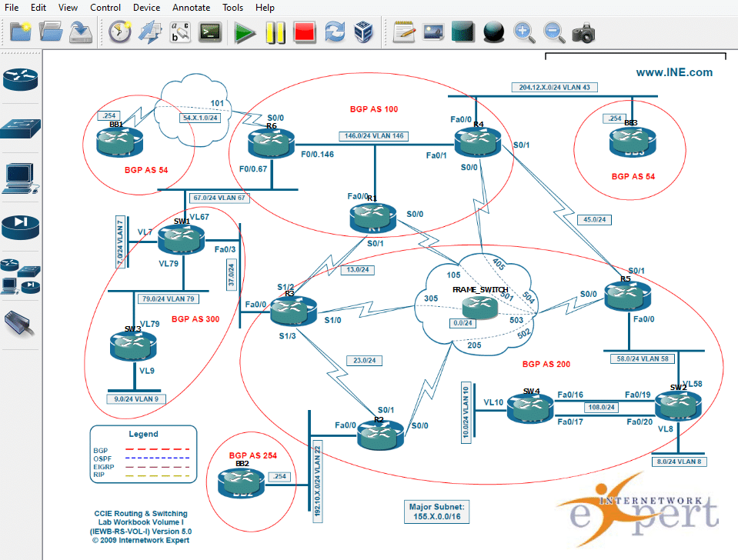Open the Device menu
This screenshot has height=560, width=738.
[x=146, y=8]
